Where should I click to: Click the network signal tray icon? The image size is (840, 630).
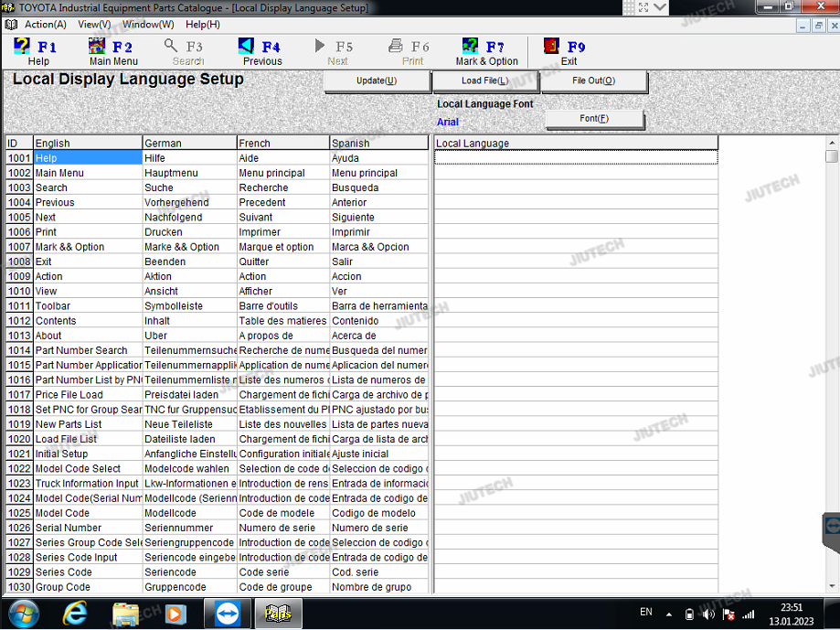pos(748,614)
